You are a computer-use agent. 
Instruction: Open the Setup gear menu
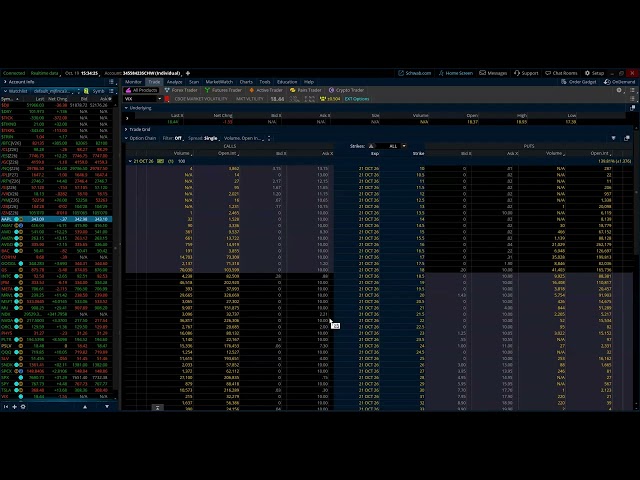594,73
